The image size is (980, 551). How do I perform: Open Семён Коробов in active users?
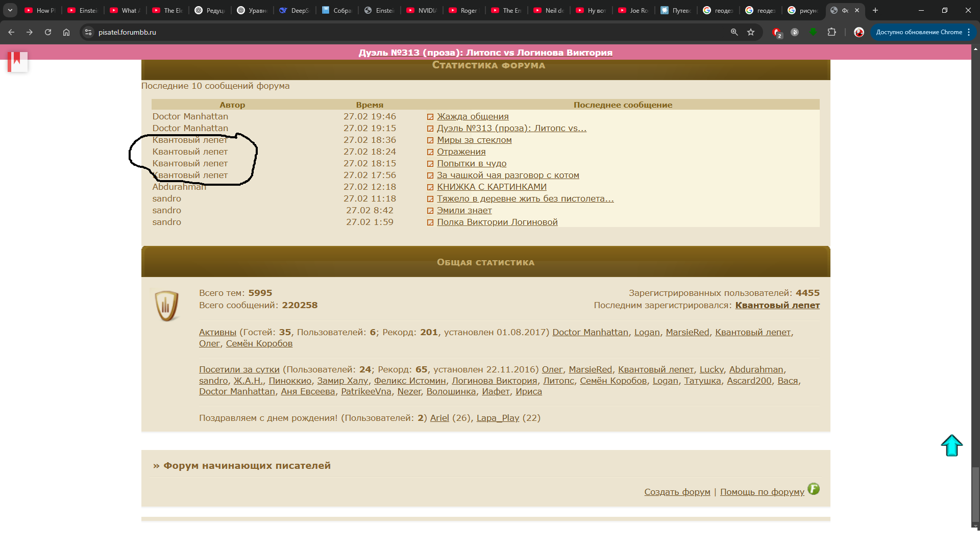tap(259, 344)
